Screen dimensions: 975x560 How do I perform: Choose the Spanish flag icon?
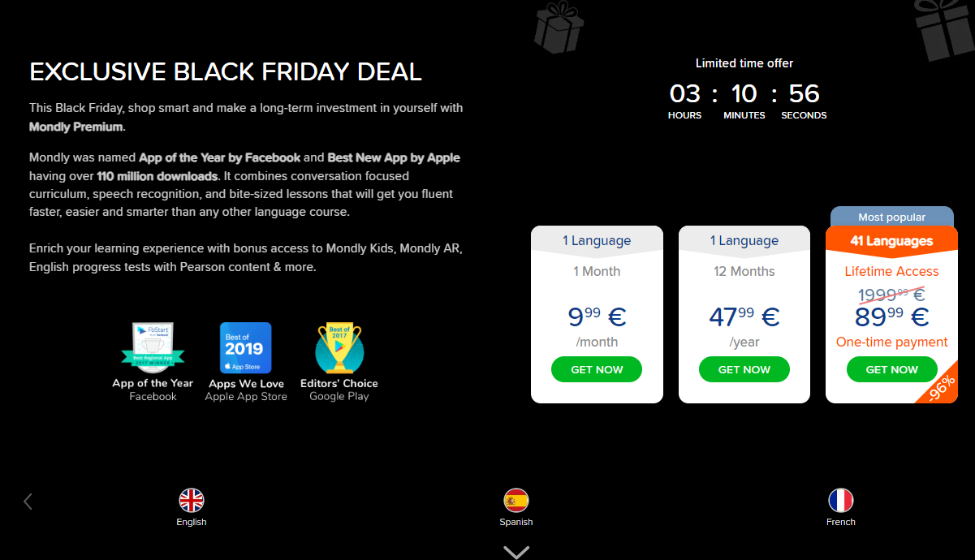(x=516, y=500)
